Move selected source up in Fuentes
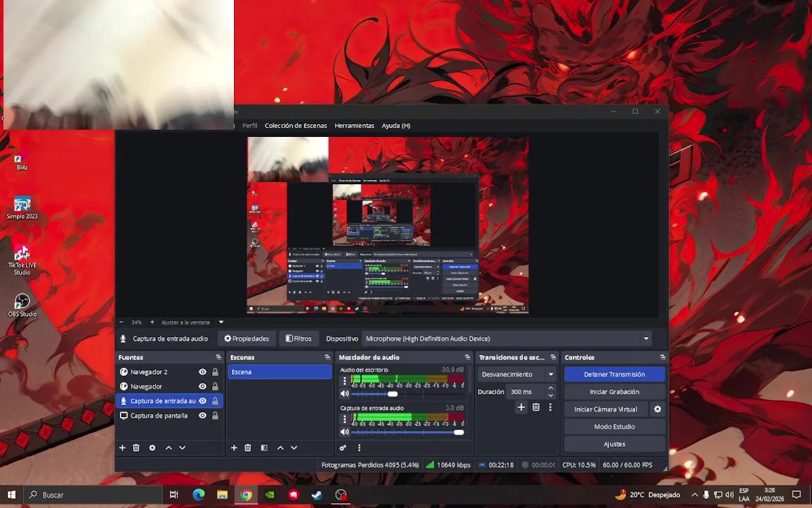This screenshot has width=812, height=508. pyautogui.click(x=168, y=448)
